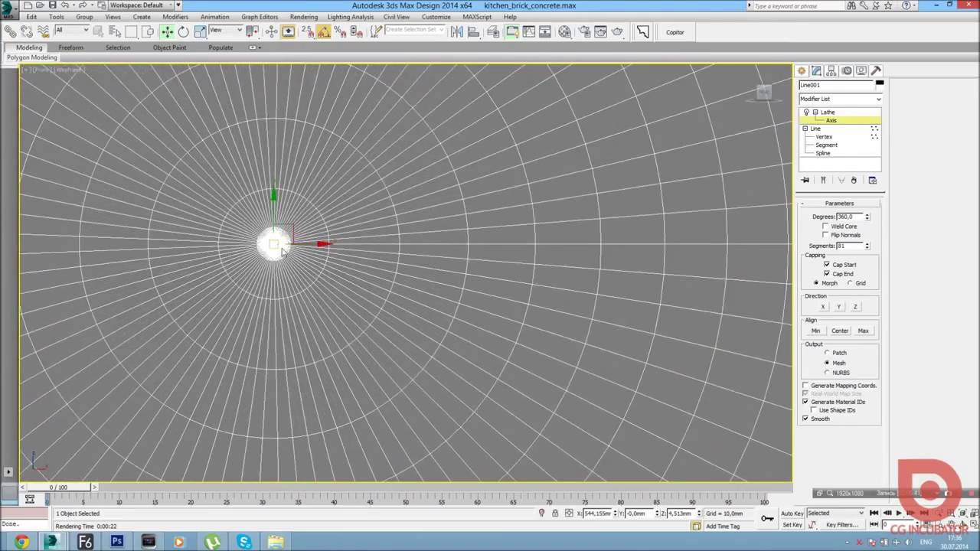This screenshot has height=551, width=980.
Task: Collapse the Parameters rollout
Action: click(x=839, y=203)
